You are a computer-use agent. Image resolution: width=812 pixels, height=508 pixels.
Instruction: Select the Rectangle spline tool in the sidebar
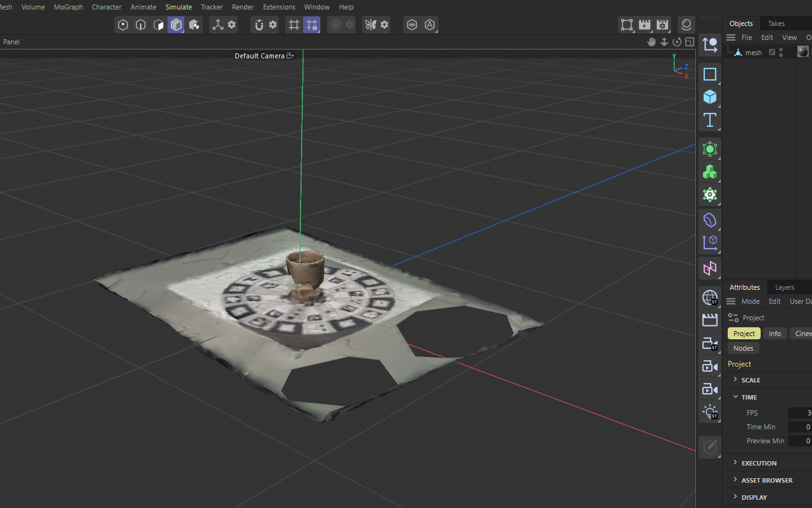(x=709, y=74)
